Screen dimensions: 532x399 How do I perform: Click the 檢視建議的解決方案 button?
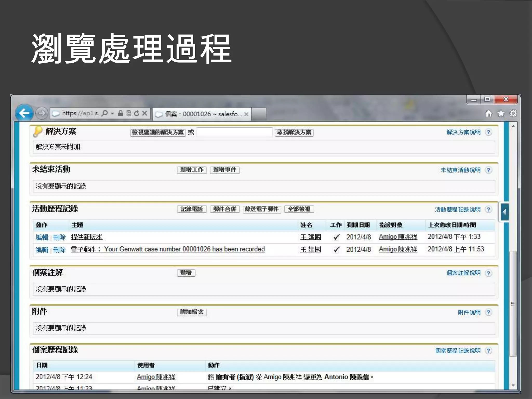click(158, 132)
